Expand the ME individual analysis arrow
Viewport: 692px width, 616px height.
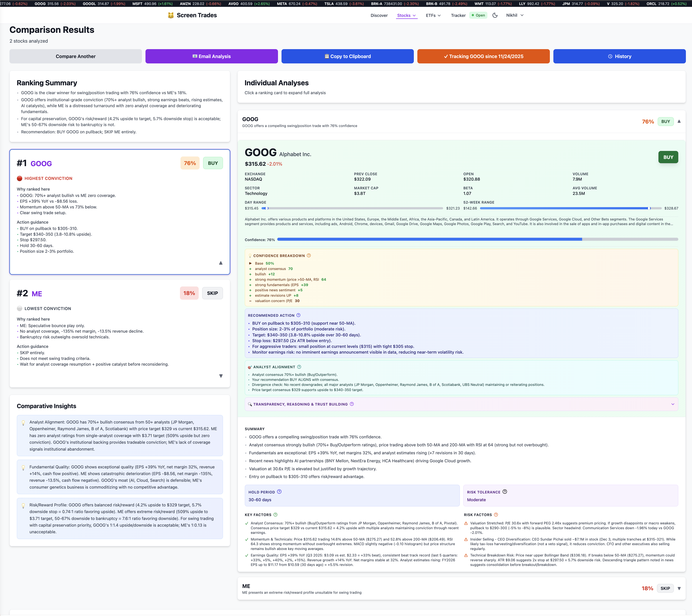(679, 589)
